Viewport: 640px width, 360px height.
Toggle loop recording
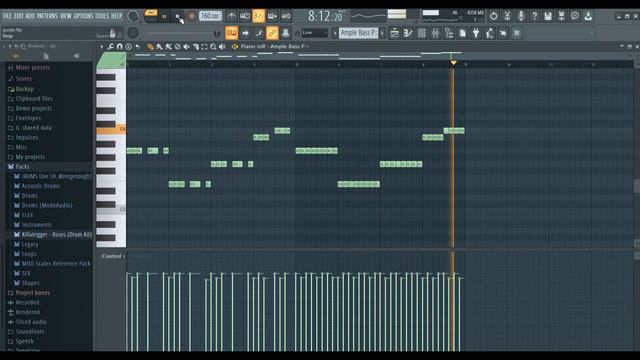[286, 16]
